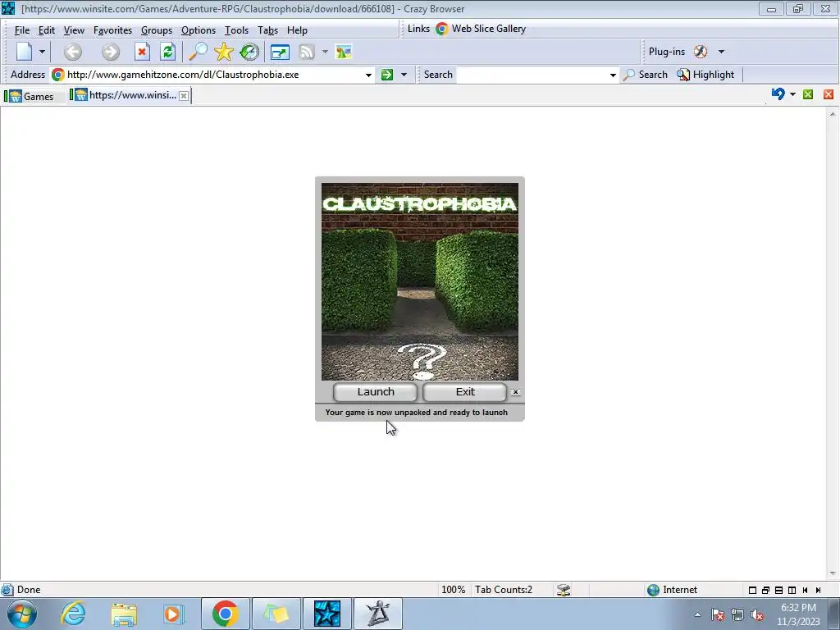This screenshot has height=630, width=840.
Task: Expand the RSS feed dropdown arrow
Action: pyautogui.click(x=325, y=52)
